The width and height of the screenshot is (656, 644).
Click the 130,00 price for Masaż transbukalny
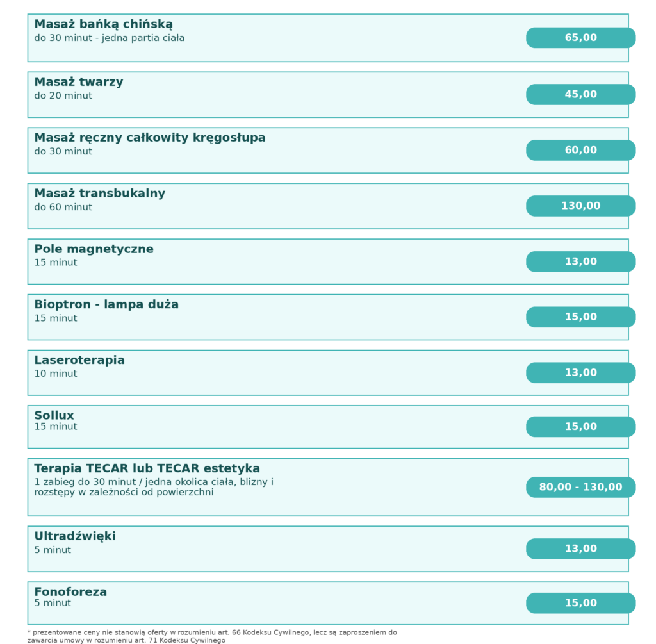point(580,206)
